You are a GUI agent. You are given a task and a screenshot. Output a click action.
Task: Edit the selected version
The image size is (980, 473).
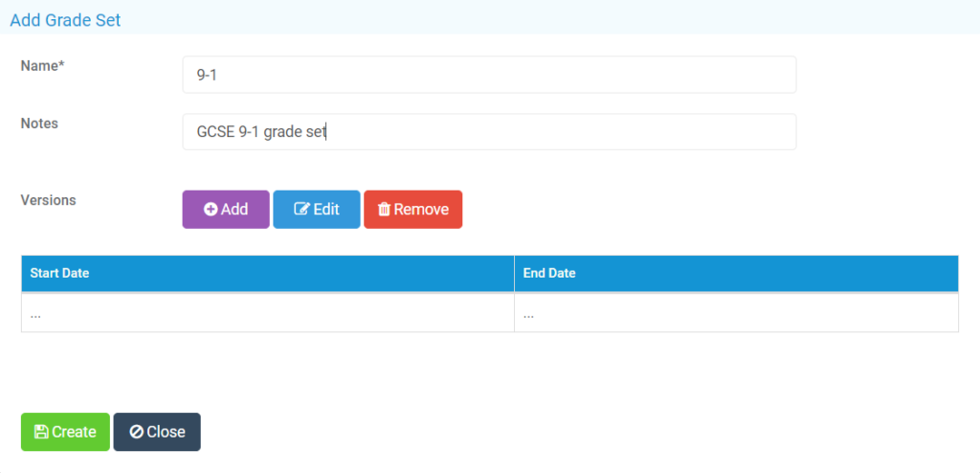(x=316, y=210)
